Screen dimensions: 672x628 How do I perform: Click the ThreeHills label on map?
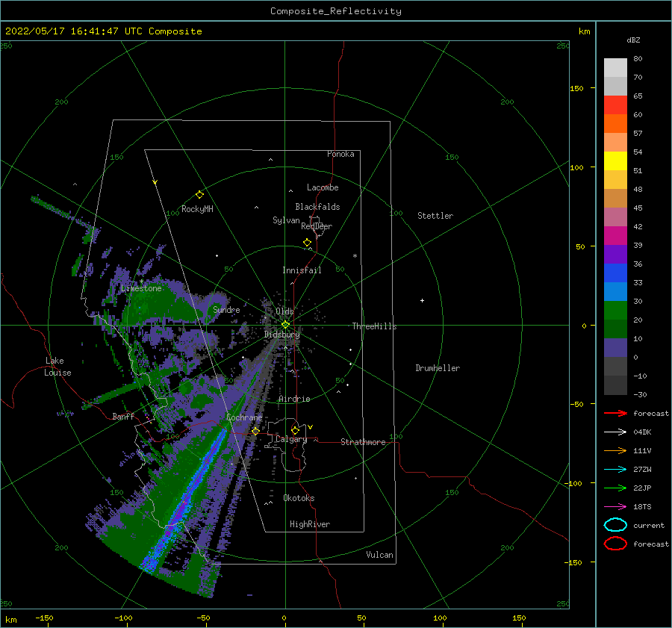(x=375, y=326)
